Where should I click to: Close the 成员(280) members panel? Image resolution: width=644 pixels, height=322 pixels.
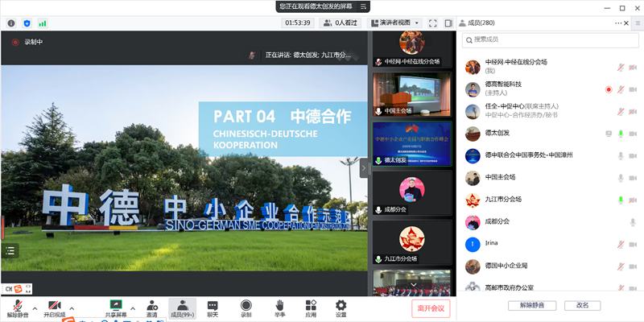(626, 23)
